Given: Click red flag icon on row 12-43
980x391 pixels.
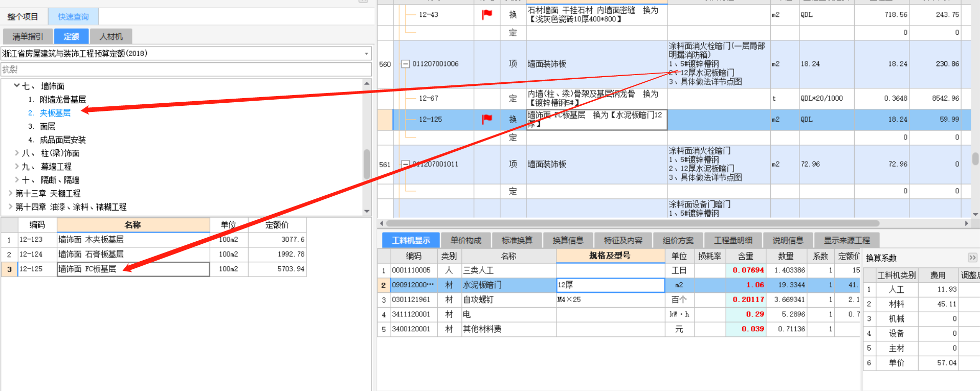Looking at the screenshot, I should click(x=487, y=15).
